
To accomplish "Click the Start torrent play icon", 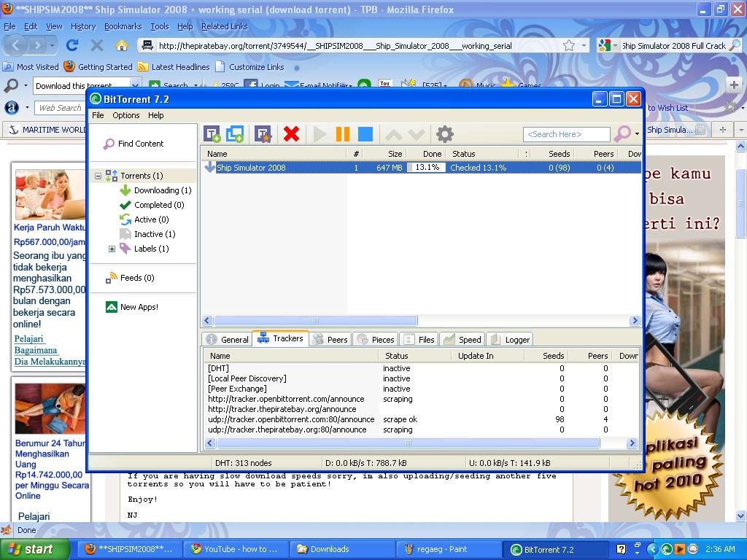I will click(x=320, y=134).
